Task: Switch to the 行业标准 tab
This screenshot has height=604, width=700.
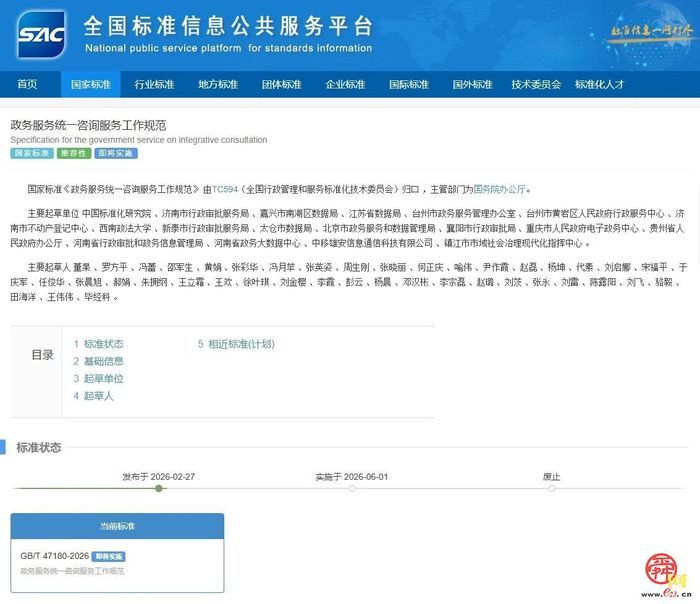Action: 154,85
